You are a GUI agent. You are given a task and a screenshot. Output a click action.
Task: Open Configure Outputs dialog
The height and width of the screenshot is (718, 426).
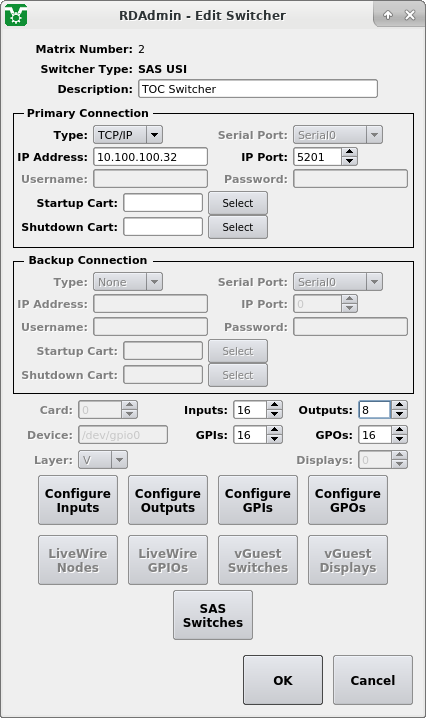click(x=168, y=500)
